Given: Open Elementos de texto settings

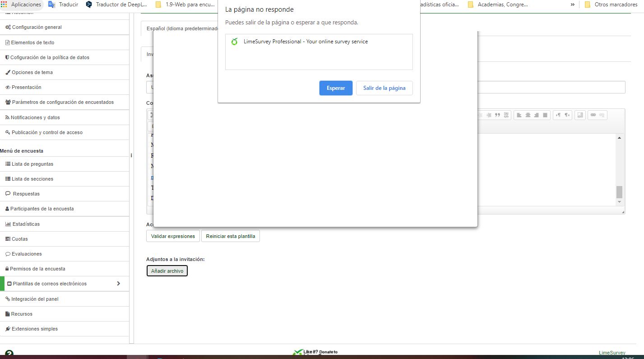Looking at the screenshot, I should click(x=65, y=42).
